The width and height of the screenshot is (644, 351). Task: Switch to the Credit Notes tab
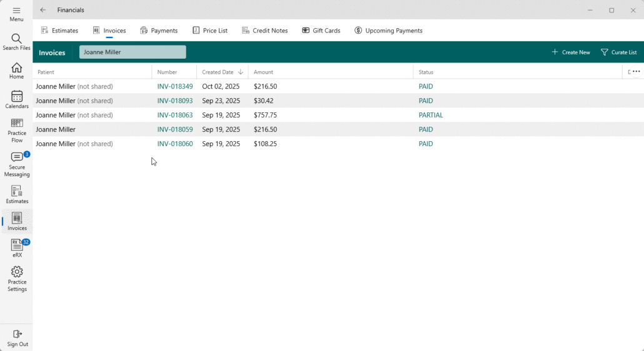click(264, 31)
